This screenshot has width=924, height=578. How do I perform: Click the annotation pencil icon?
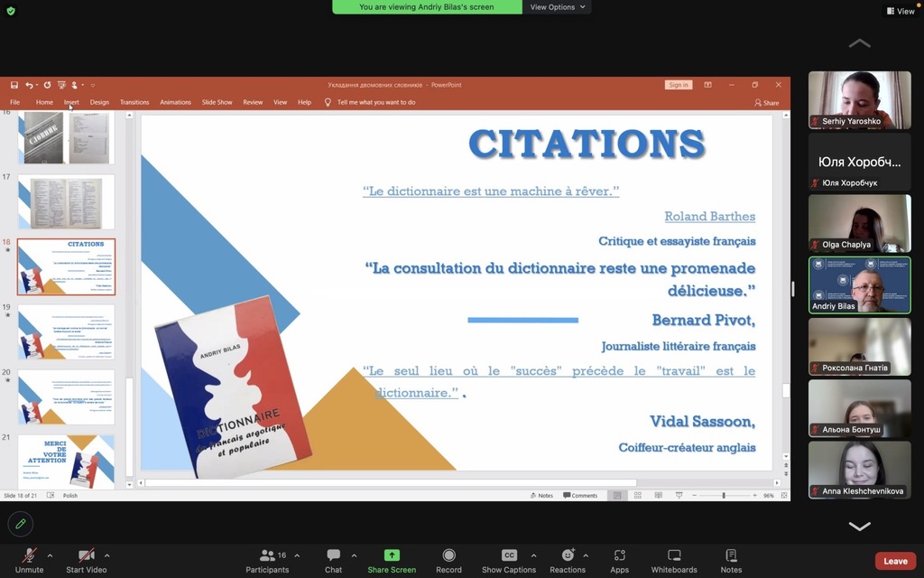(20, 523)
